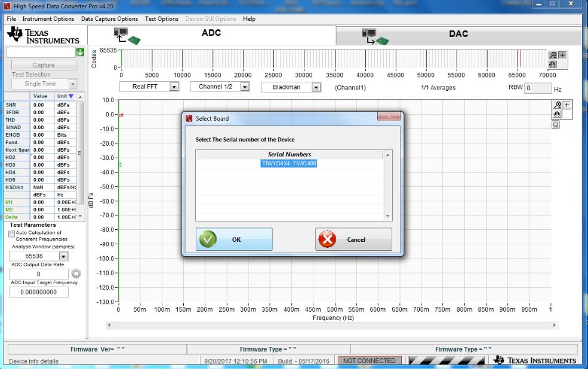
Task: Click the THD row label
Action: pos(10,120)
